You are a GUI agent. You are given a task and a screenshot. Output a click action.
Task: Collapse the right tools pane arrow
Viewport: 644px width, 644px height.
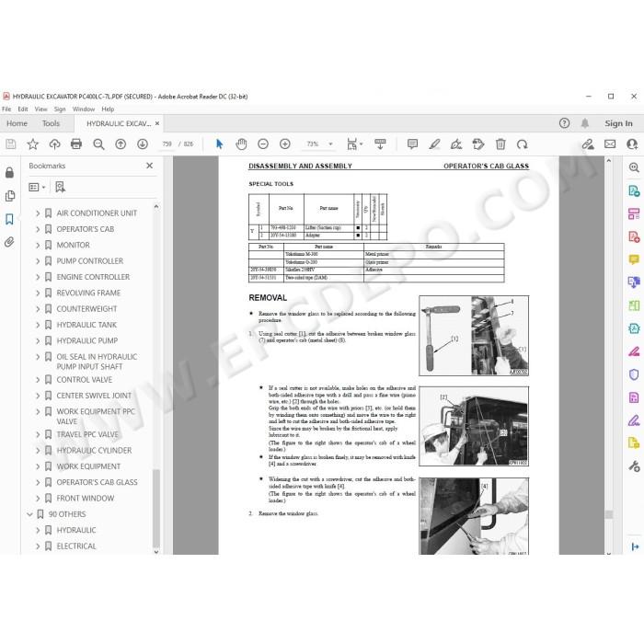(x=635, y=546)
